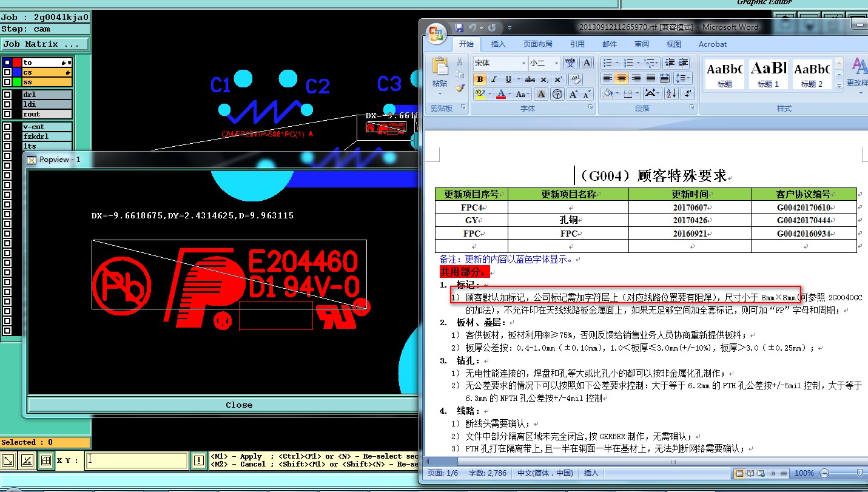Apply superscript formatting
Viewport: 868px width, 492px height.
[559, 79]
